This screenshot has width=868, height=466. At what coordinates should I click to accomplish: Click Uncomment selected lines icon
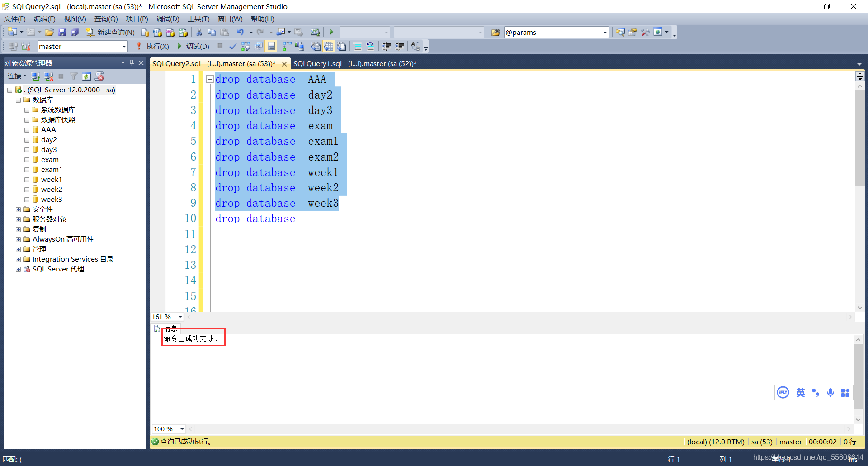pos(370,46)
